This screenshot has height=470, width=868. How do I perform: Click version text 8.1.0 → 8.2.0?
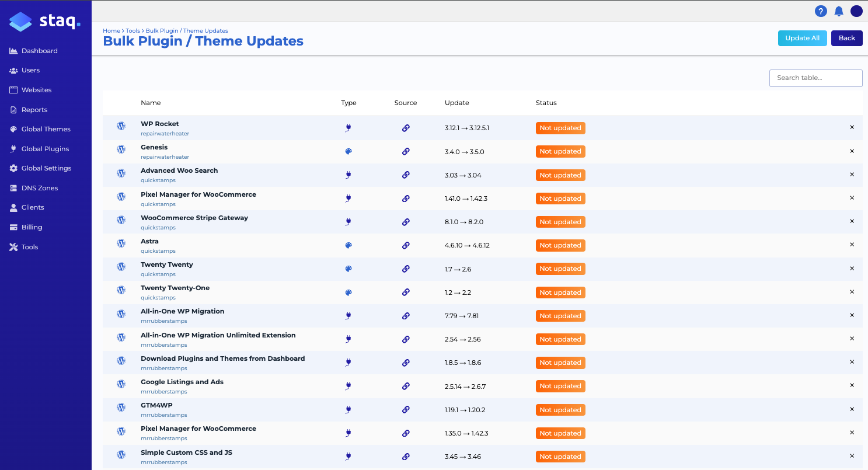[x=464, y=222]
